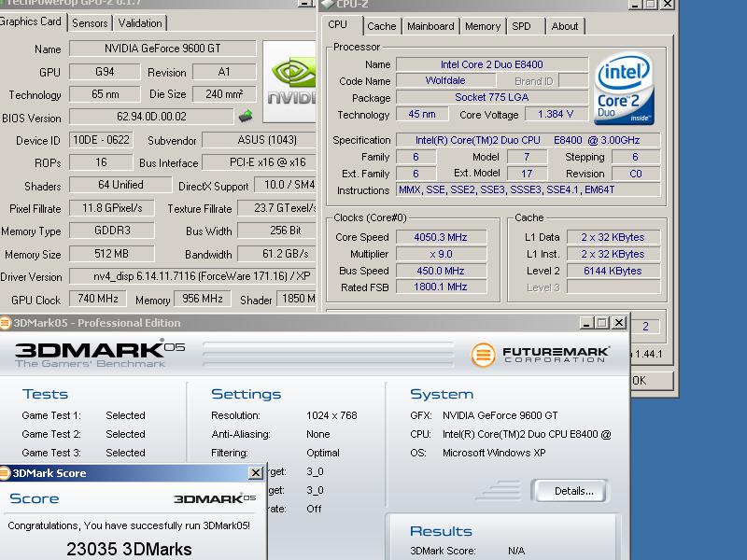
Task: Open the Memory tab in CPU-Z
Action: pos(483,26)
